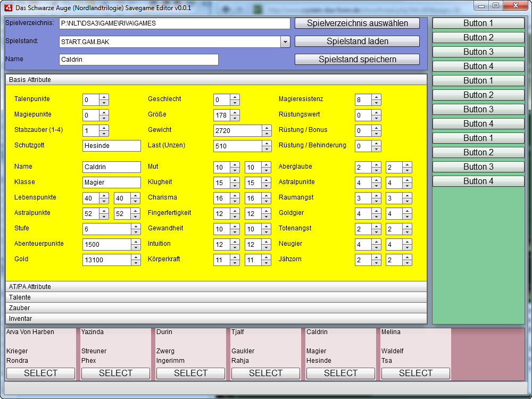Click the Last (Unzen) field showing 510

(x=238, y=146)
